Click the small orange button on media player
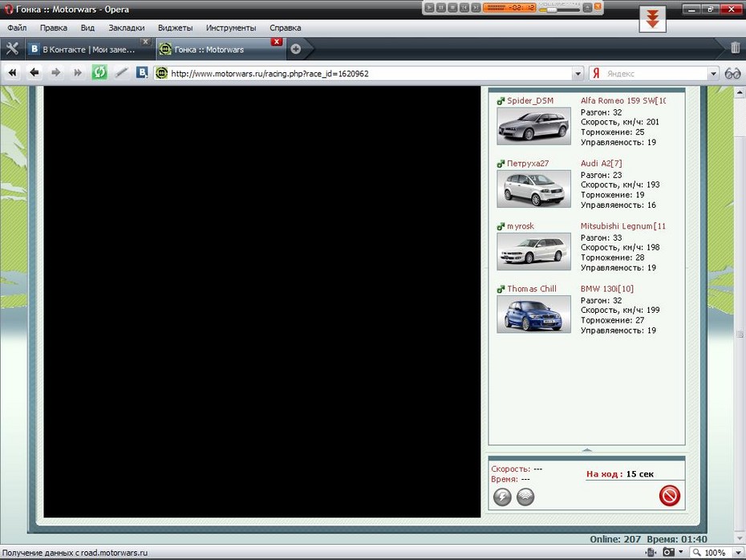This screenshot has width=746, height=560. coord(598,6)
